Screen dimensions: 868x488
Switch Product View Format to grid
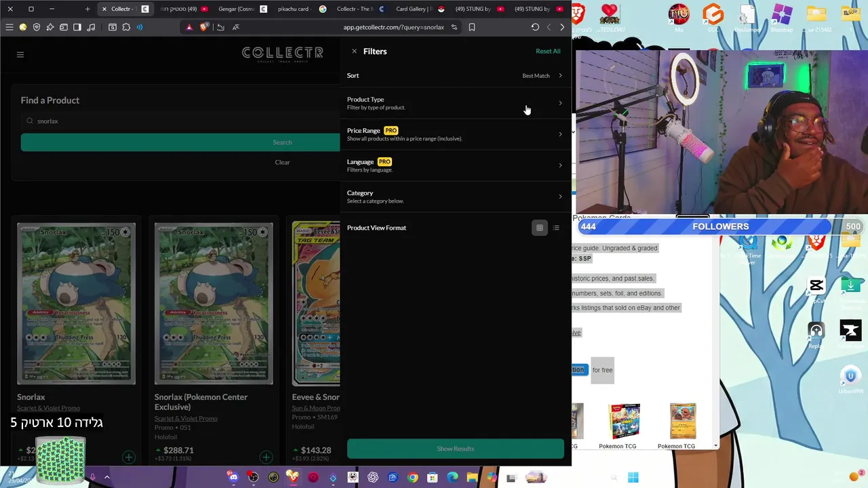pyautogui.click(x=540, y=228)
